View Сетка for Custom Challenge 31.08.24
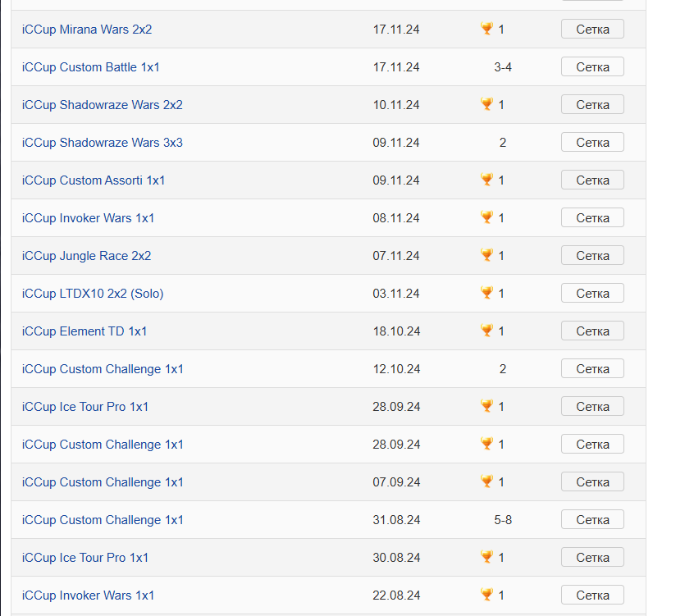This screenshot has width=685, height=616. click(592, 519)
